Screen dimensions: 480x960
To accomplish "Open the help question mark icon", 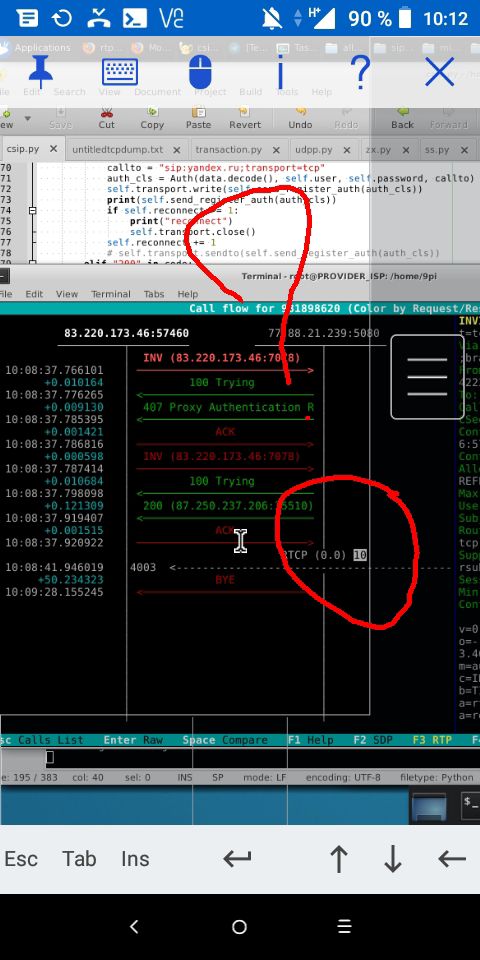I will pos(360,72).
